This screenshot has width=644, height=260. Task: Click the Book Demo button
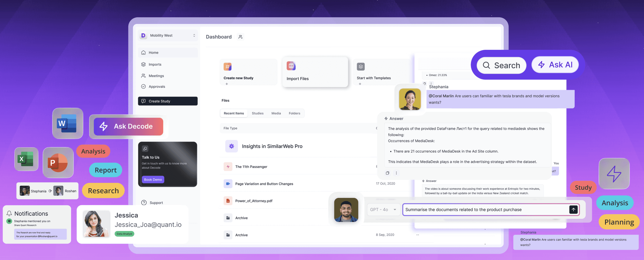pyautogui.click(x=153, y=179)
